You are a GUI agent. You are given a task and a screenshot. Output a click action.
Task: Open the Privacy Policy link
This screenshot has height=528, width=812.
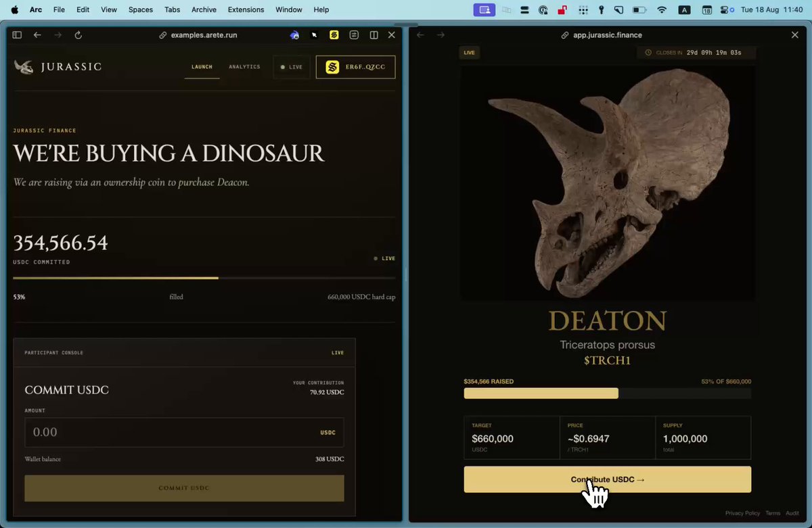click(x=742, y=513)
